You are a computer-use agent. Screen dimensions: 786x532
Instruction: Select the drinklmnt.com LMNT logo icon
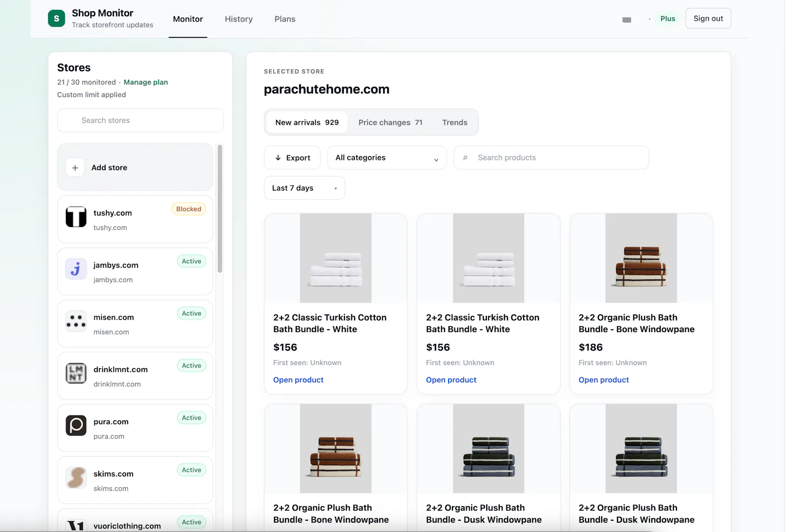pyautogui.click(x=76, y=373)
